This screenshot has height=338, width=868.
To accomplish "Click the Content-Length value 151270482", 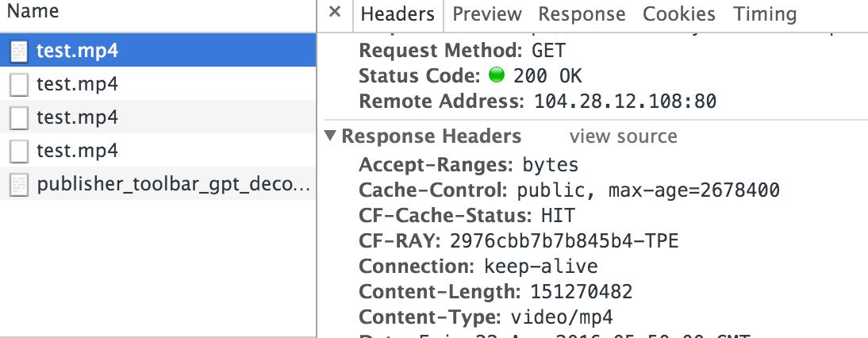I will 582,291.
